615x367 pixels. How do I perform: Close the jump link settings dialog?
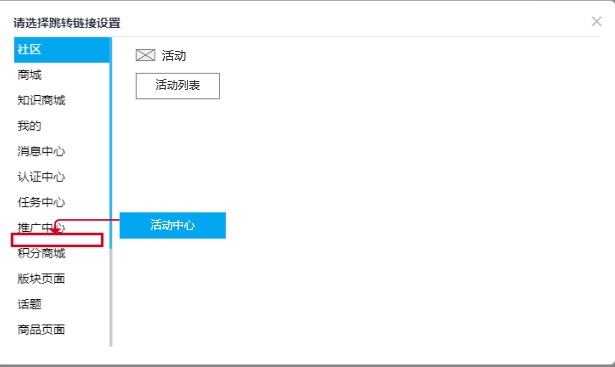click(x=597, y=21)
